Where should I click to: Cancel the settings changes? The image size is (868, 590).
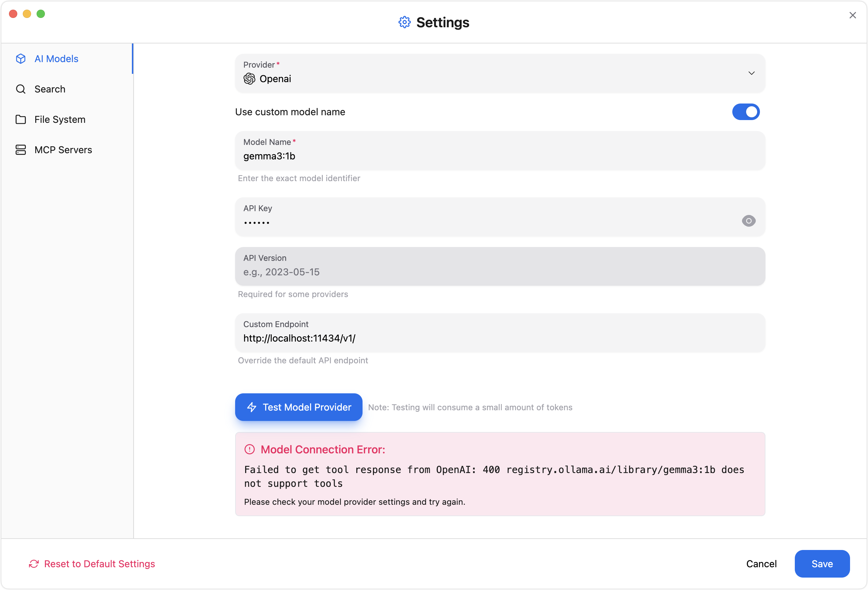point(761,563)
